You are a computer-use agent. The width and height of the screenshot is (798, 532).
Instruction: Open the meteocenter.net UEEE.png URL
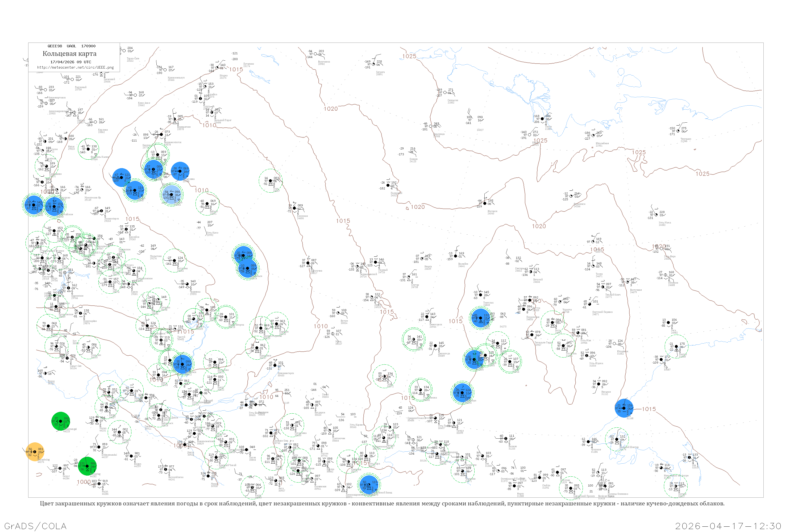[x=75, y=67]
